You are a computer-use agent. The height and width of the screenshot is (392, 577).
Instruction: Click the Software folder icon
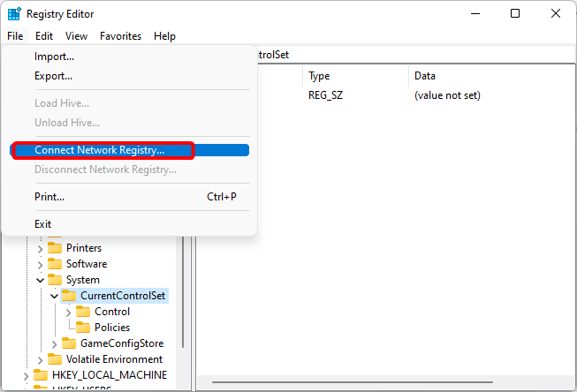(x=55, y=264)
